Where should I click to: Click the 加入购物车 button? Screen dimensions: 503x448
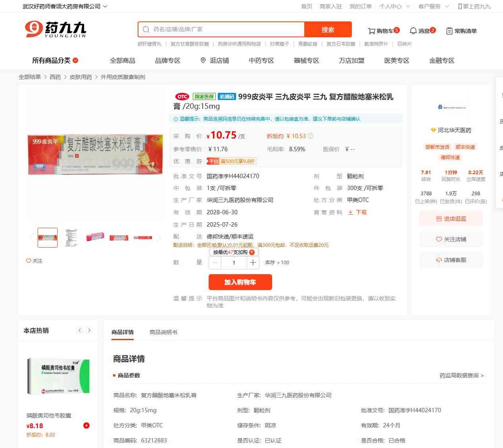click(240, 282)
